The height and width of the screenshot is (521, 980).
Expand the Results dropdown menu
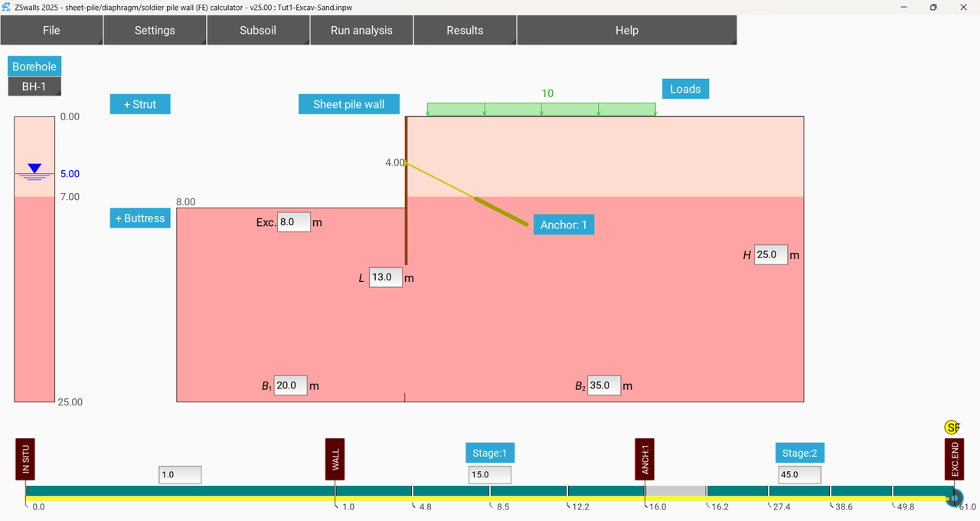[465, 31]
